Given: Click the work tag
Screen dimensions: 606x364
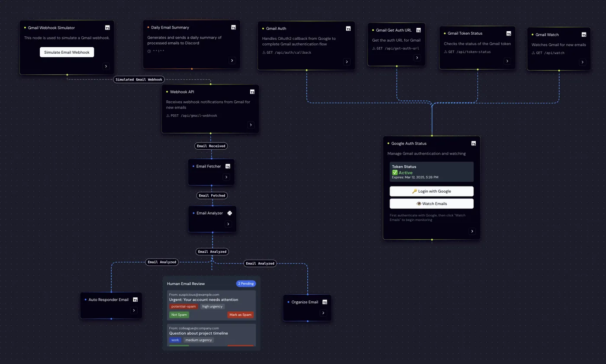Looking at the screenshot, I should pyautogui.click(x=175, y=340).
